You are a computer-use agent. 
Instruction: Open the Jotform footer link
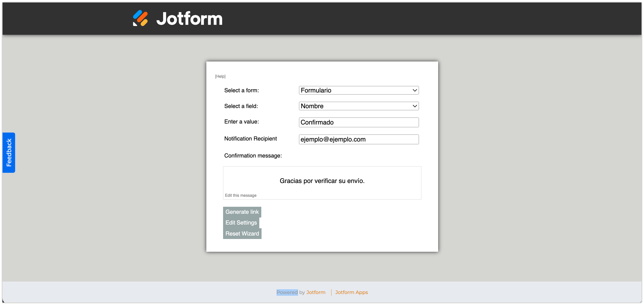pyautogui.click(x=316, y=292)
